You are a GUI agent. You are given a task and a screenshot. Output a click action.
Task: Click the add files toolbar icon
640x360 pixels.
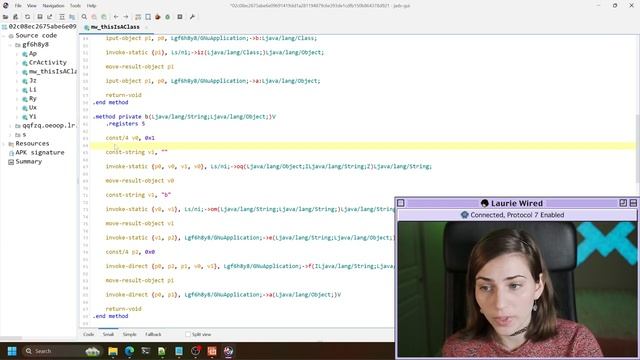(x=16, y=17)
